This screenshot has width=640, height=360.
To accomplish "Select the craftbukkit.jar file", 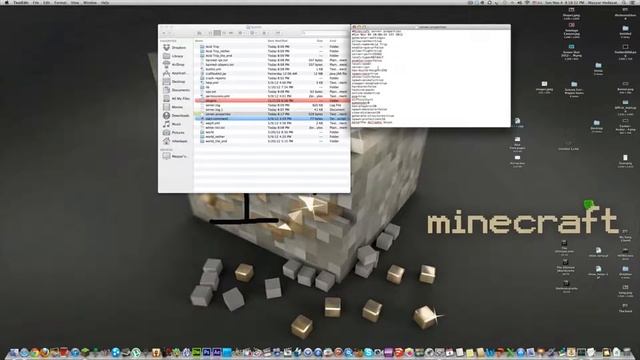I will pos(216,73).
